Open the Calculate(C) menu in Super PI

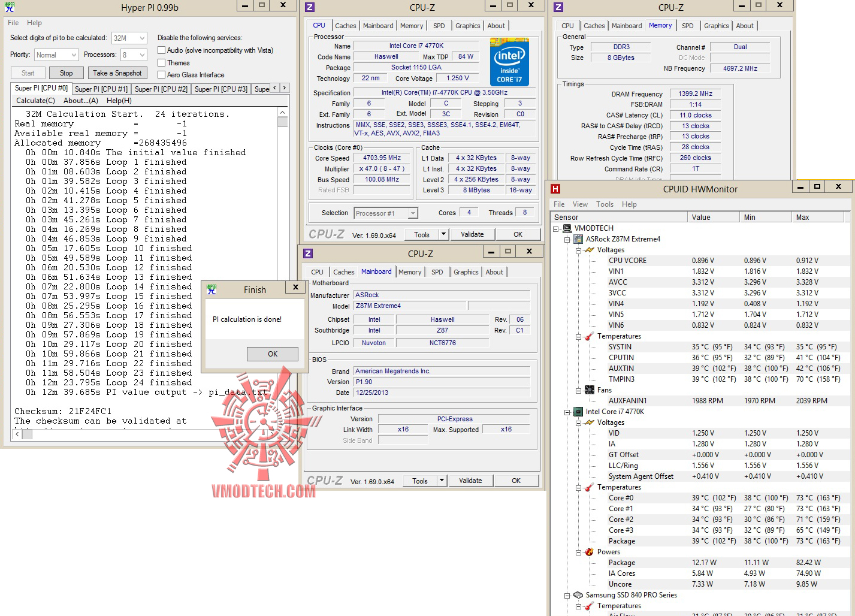click(x=35, y=101)
